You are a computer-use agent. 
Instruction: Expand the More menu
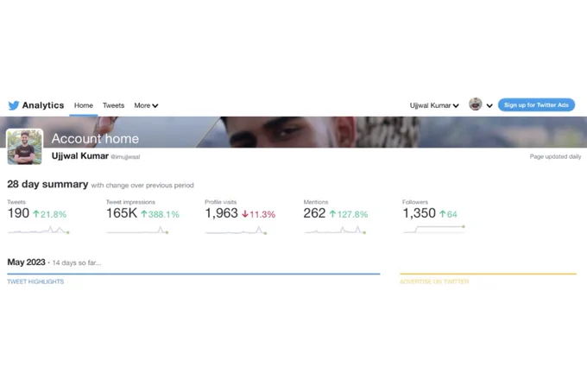point(146,105)
